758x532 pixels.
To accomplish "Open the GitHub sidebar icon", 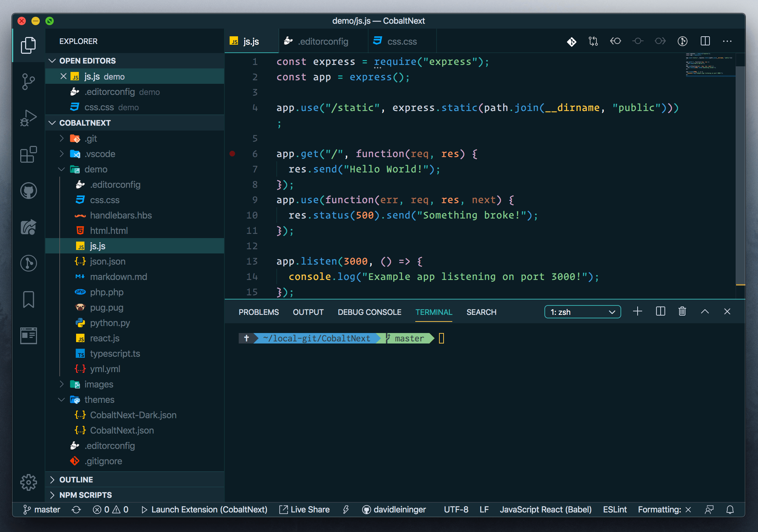I will 28,191.
